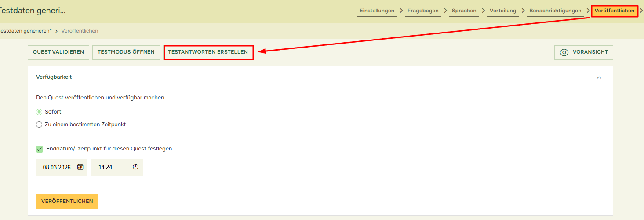The width and height of the screenshot is (644, 220).
Task: Click the chevron arrow after Veröffentlichen step
Action: [x=641, y=11]
